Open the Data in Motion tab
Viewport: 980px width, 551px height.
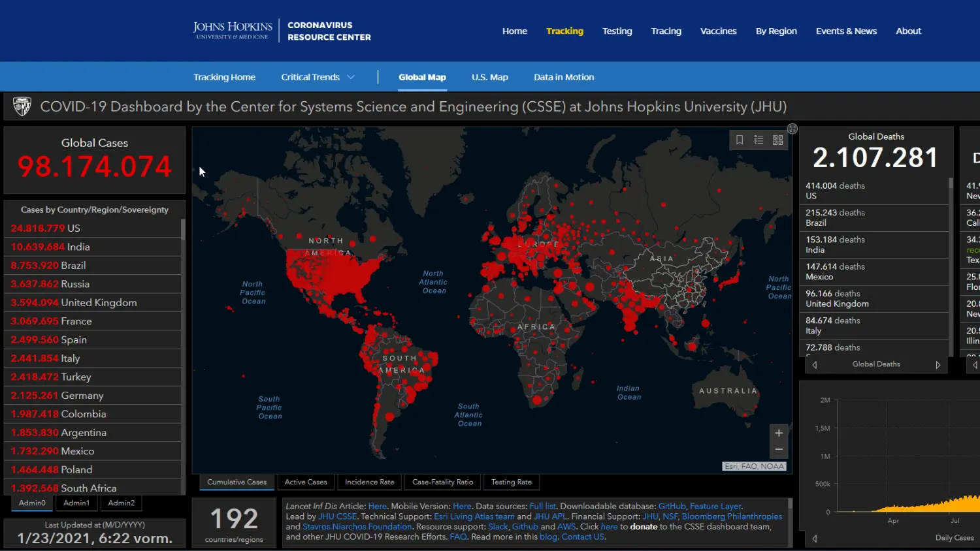(564, 77)
